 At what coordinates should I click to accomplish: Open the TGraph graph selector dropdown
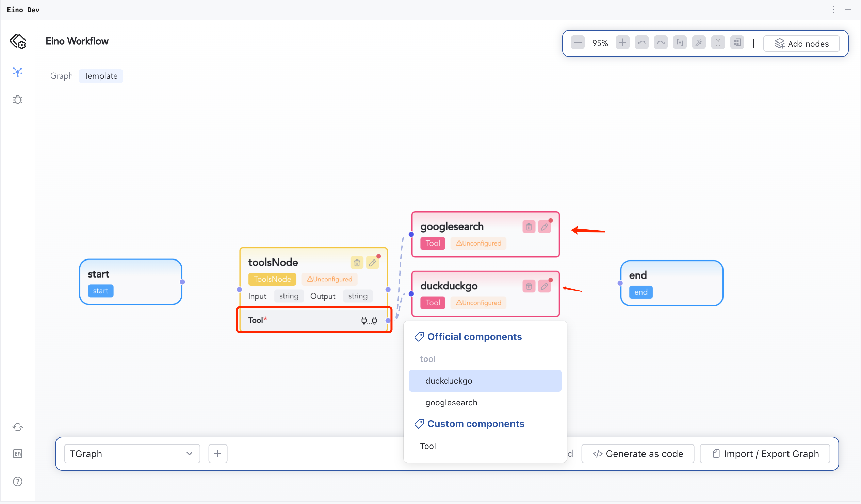click(132, 453)
